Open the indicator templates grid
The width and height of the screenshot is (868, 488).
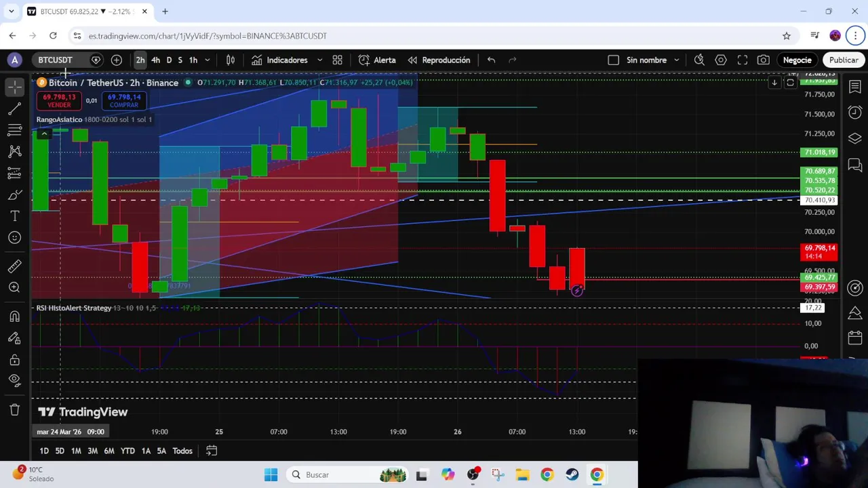(x=338, y=60)
